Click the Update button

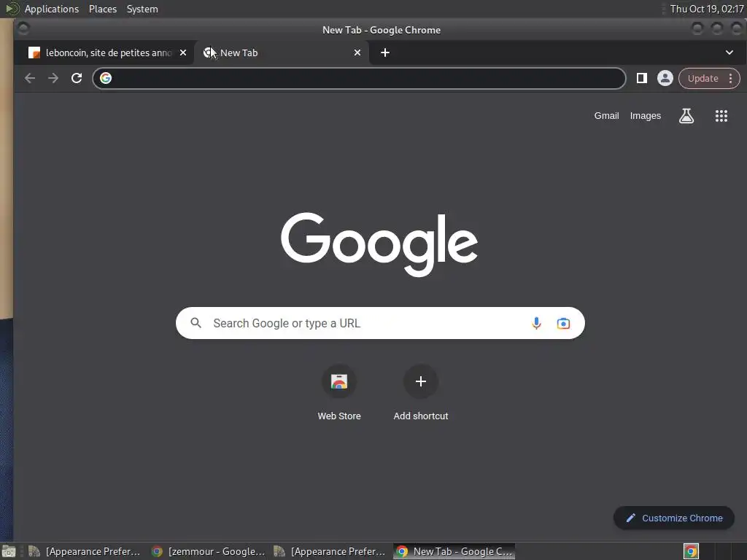[703, 79]
